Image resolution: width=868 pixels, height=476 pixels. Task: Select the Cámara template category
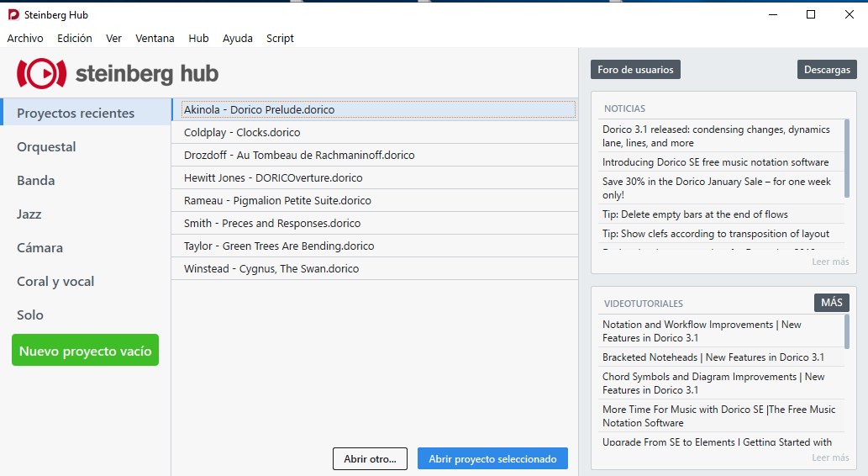point(86,248)
